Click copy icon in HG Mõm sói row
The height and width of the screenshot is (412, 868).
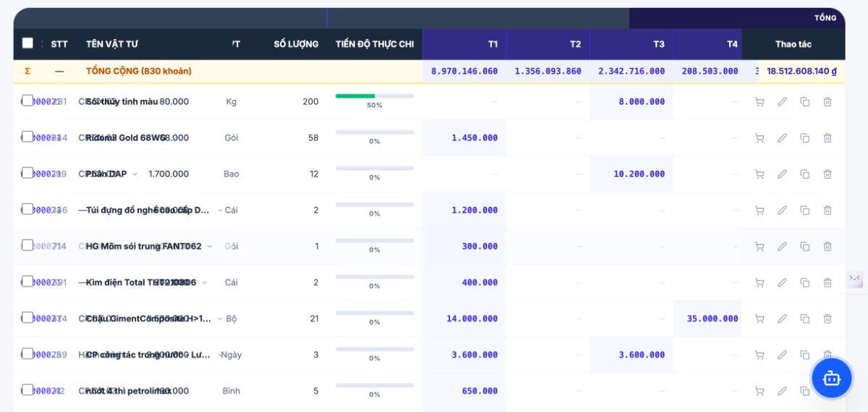tap(805, 247)
